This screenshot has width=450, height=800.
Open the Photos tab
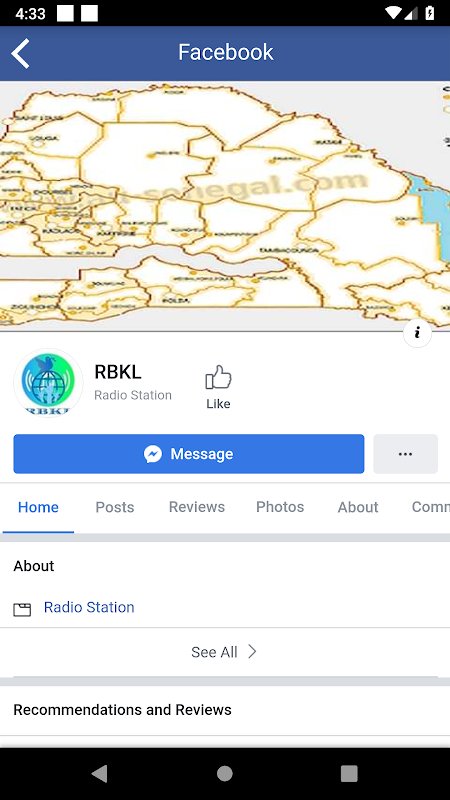tap(280, 507)
